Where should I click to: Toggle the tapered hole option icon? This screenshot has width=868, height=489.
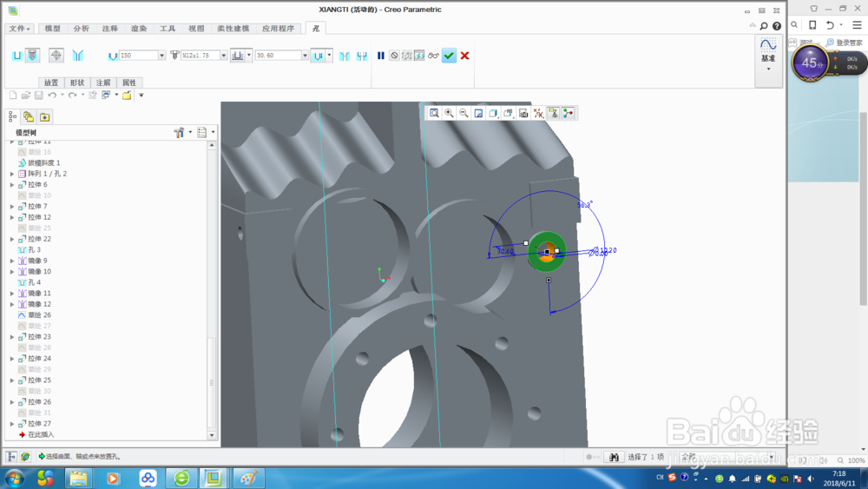tap(77, 56)
